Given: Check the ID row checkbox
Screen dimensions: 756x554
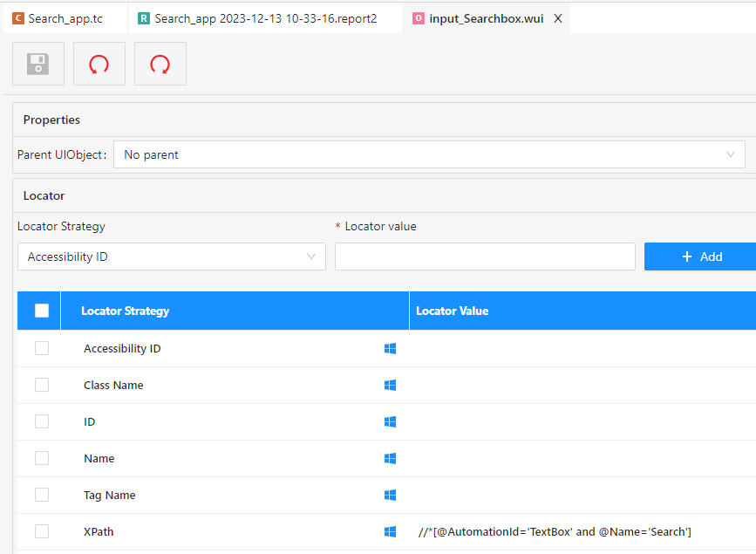Looking at the screenshot, I should (x=42, y=421).
